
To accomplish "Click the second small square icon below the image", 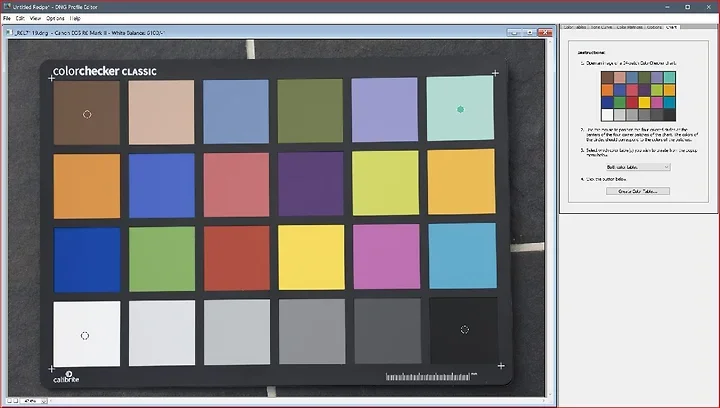I will pyautogui.click(x=16, y=401).
